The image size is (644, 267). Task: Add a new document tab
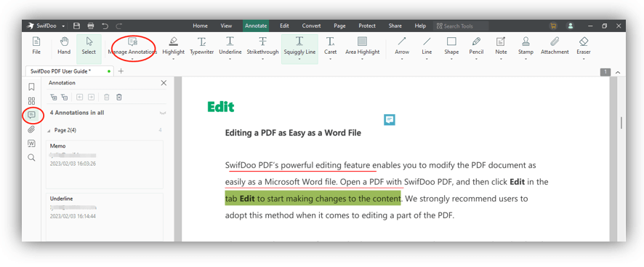point(121,71)
